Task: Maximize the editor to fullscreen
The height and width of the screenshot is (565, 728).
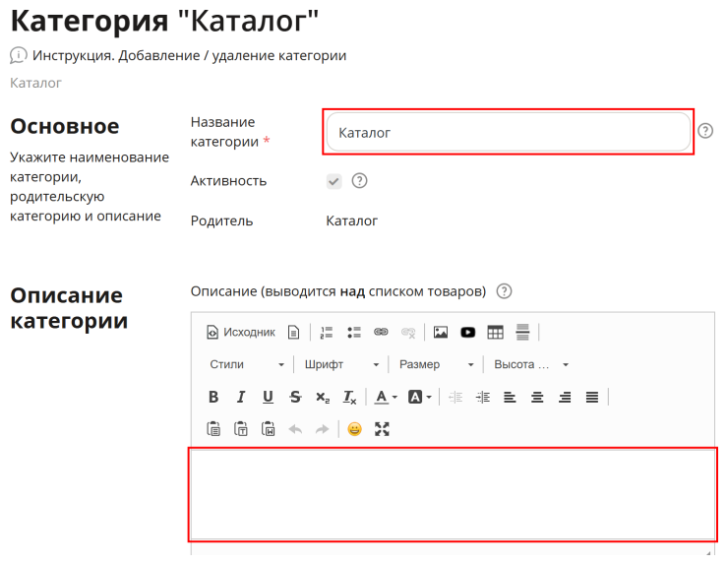Action: [x=382, y=429]
